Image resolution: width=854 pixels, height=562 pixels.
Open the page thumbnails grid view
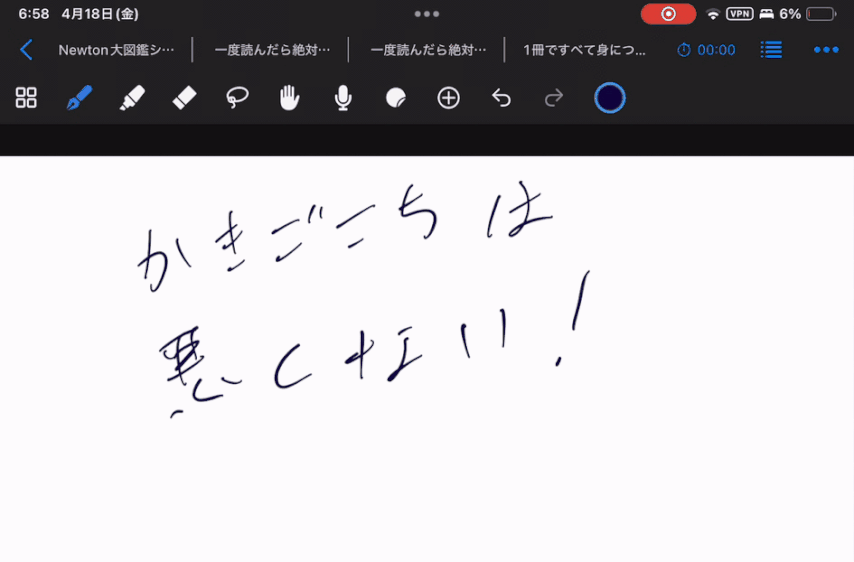pos(26,98)
